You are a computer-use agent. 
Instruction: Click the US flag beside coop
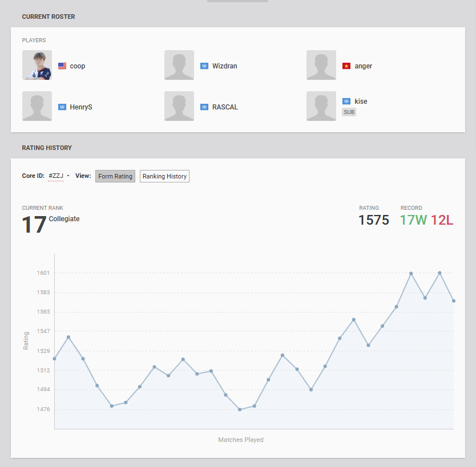click(x=62, y=66)
